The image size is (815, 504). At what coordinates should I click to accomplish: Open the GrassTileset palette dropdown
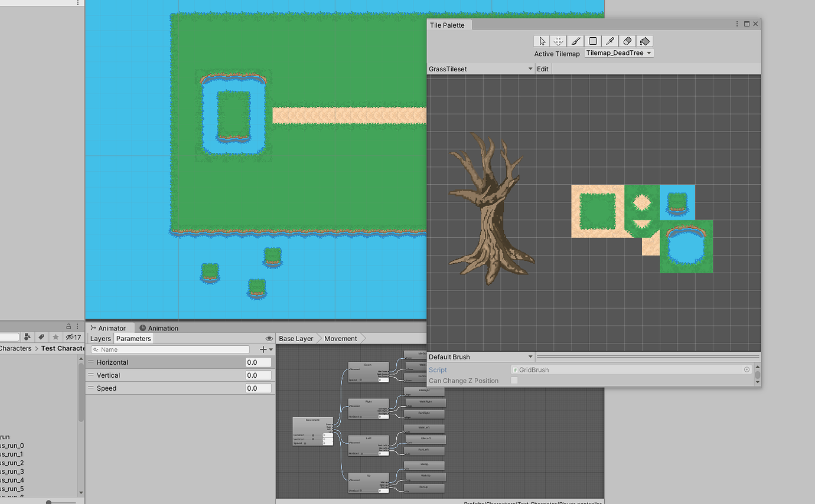(480, 68)
